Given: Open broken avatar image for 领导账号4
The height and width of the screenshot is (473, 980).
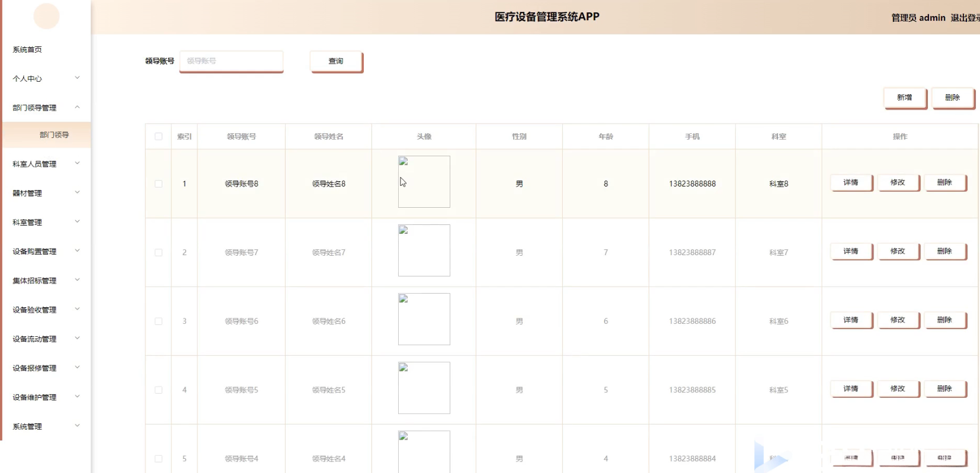Looking at the screenshot, I should 424,452.
